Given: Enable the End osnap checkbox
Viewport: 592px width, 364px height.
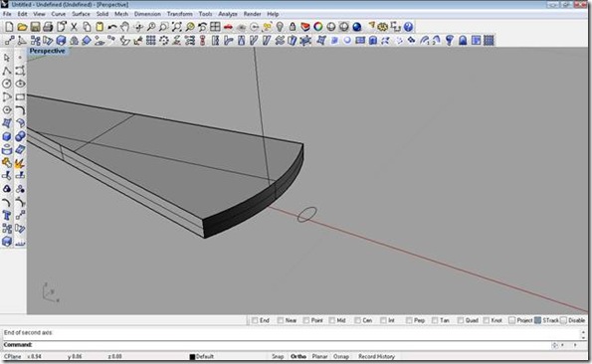Looking at the screenshot, I should click(255, 320).
